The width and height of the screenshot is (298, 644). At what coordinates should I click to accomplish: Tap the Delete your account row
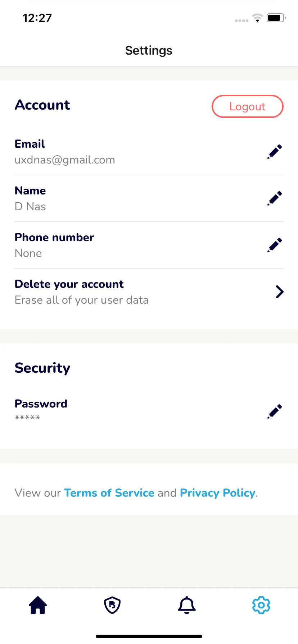tap(149, 292)
